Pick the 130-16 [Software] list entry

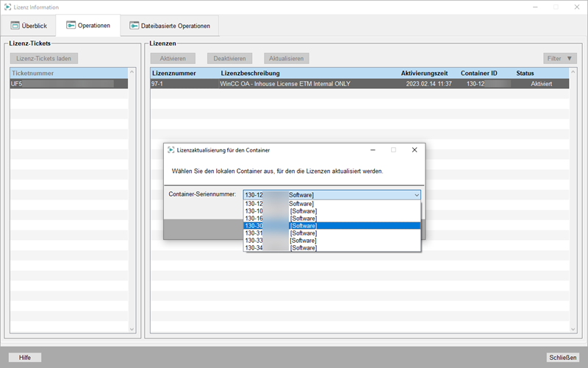331,219
